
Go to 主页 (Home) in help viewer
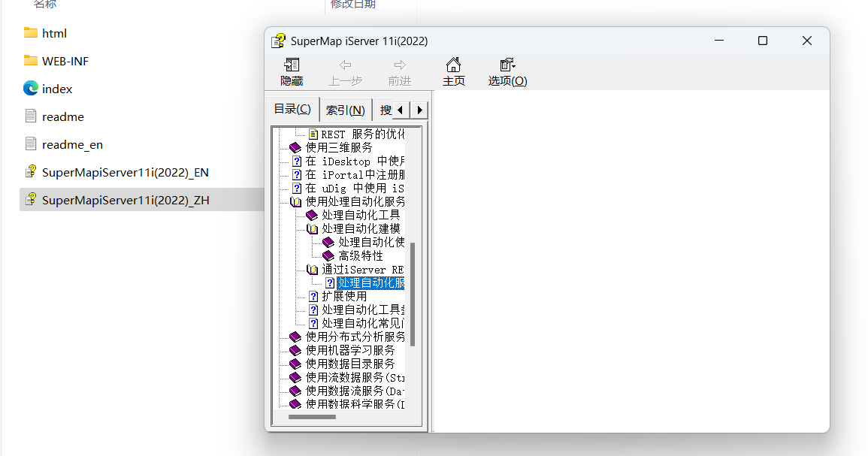point(453,72)
